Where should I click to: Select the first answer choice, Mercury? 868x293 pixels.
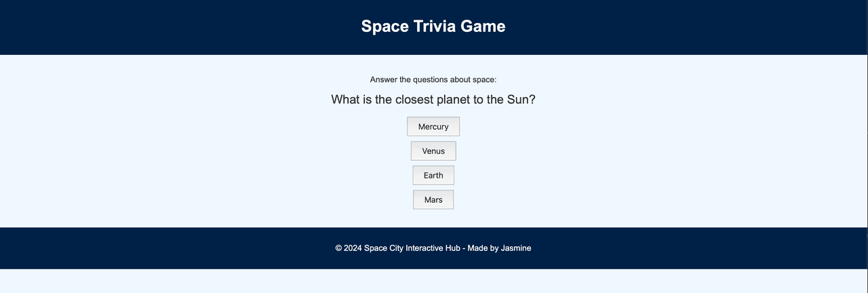(433, 127)
